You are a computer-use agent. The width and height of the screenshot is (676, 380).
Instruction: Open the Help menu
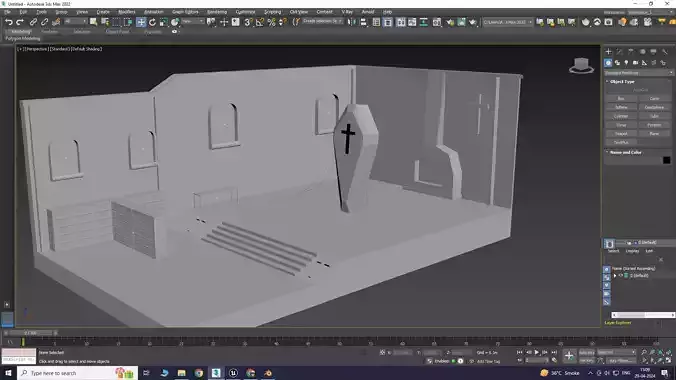pyautogui.click(x=388, y=12)
